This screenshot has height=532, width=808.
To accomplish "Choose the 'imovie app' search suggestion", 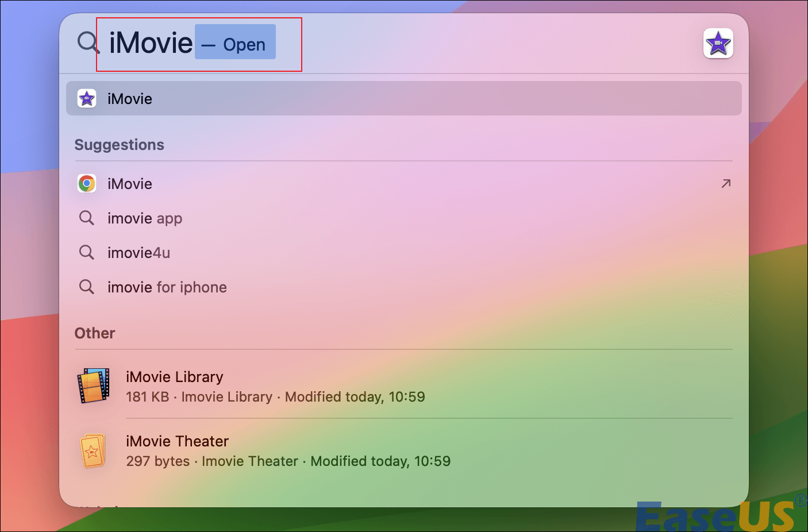I will tap(403, 218).
